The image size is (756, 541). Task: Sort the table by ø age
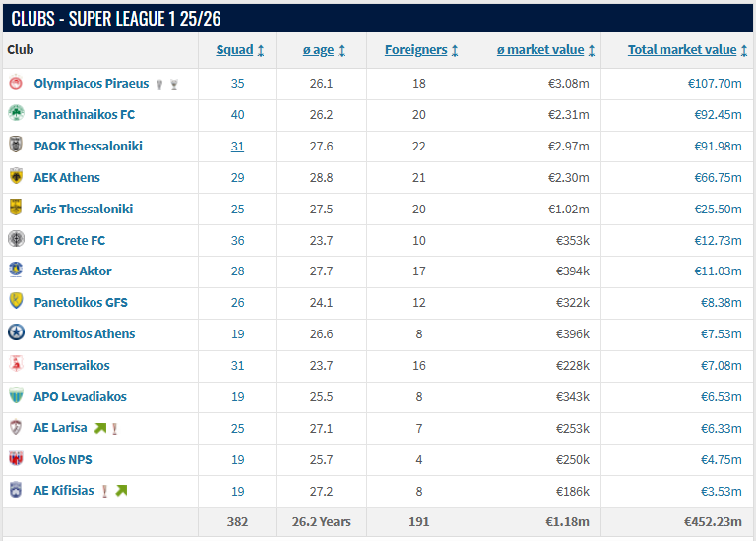point(324,50)
